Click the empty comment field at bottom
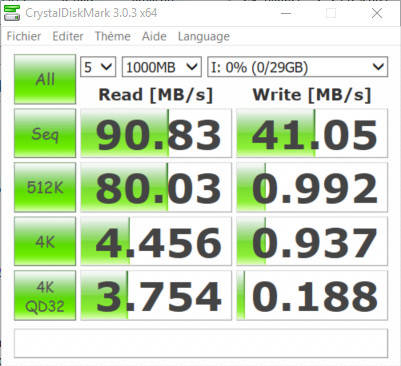The image size is (401, 366). pyautogui.click(x=201, y=343)
